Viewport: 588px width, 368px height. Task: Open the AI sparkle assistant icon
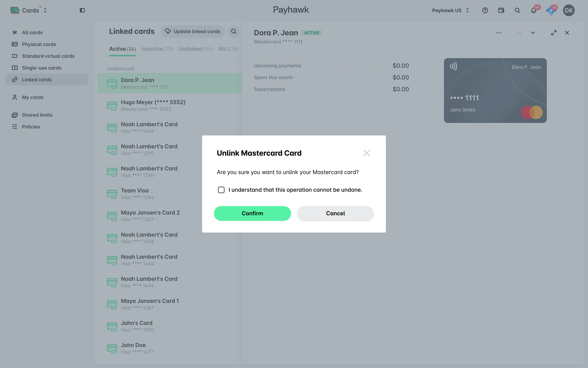pos(551,10)
